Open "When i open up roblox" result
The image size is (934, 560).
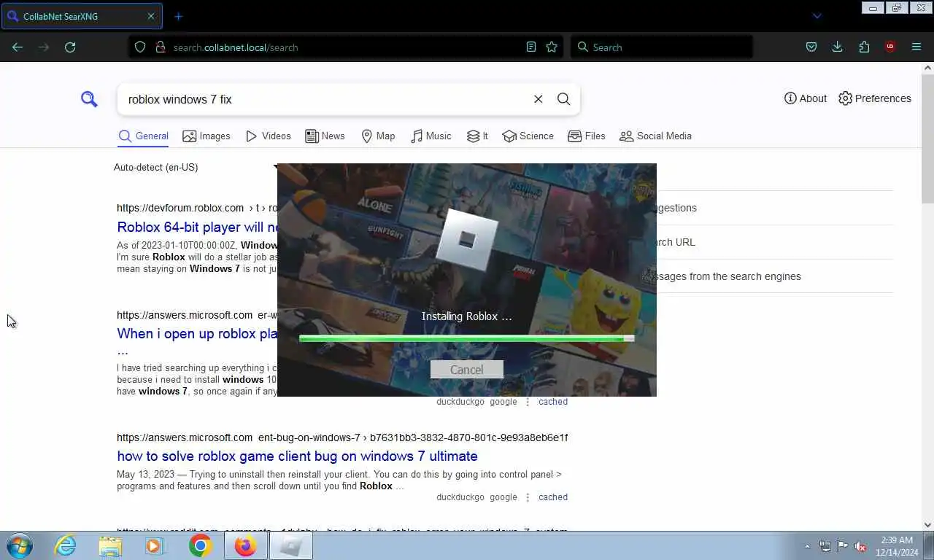click(x=197, y=333)
